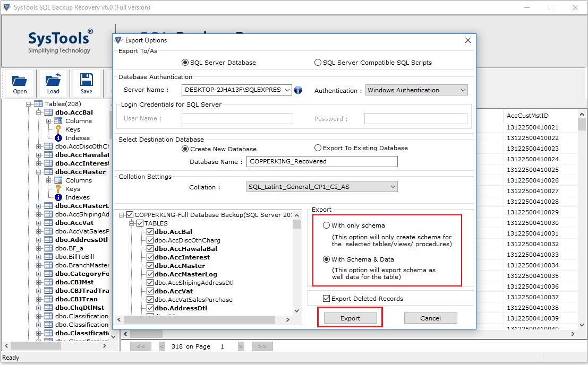Uncheck dbo.AccMasterLog checkbox in export list
The height and width of the screenshot is (365, 588).
[150, 274]
